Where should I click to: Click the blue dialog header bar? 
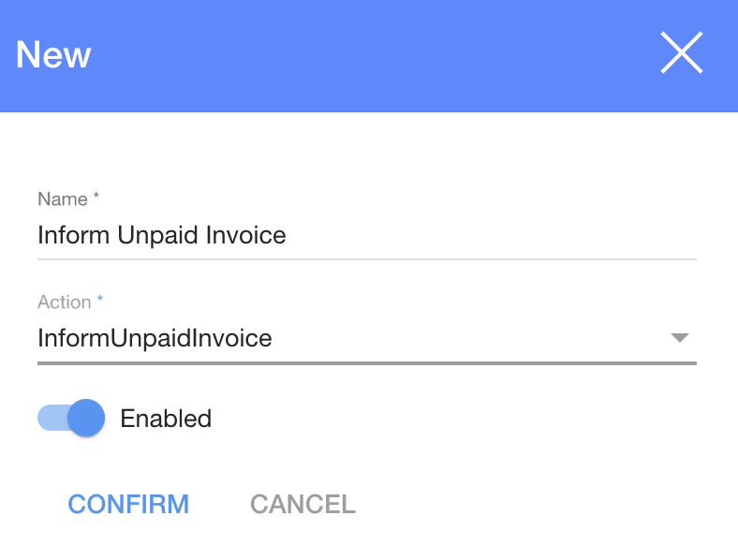(x=375, y=54)
